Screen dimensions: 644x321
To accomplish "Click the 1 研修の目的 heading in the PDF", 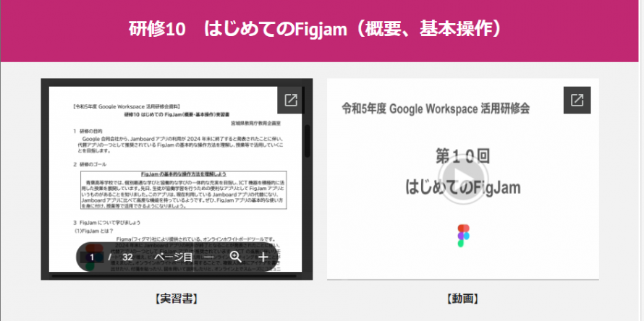I will pos(88,132).
